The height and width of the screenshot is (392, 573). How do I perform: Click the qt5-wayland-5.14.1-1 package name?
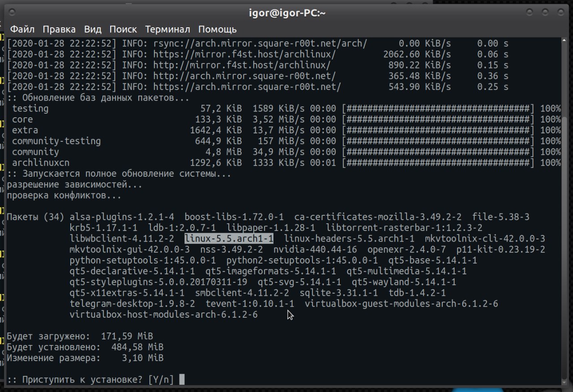[404, 282]
